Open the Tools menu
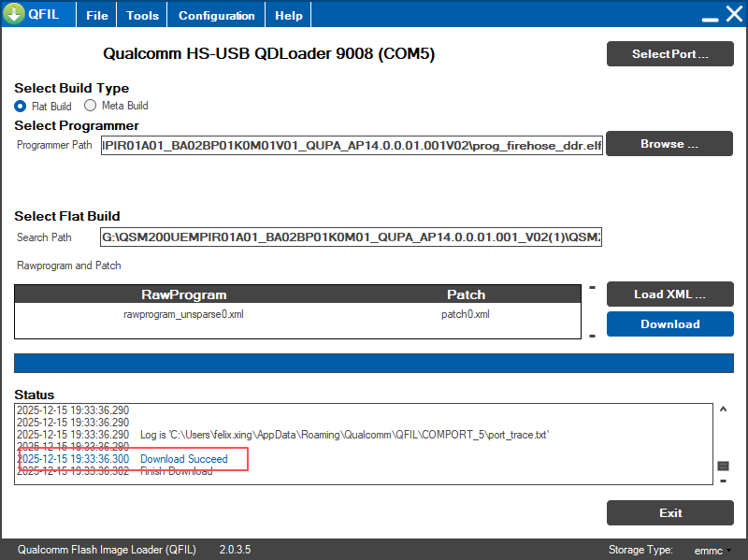Screen dimensions: 748x560 click(142, 16)
